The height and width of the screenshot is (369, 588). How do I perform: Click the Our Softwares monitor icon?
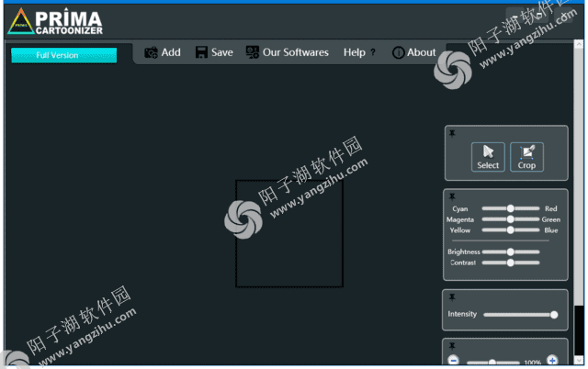click(x=253, y=52)
